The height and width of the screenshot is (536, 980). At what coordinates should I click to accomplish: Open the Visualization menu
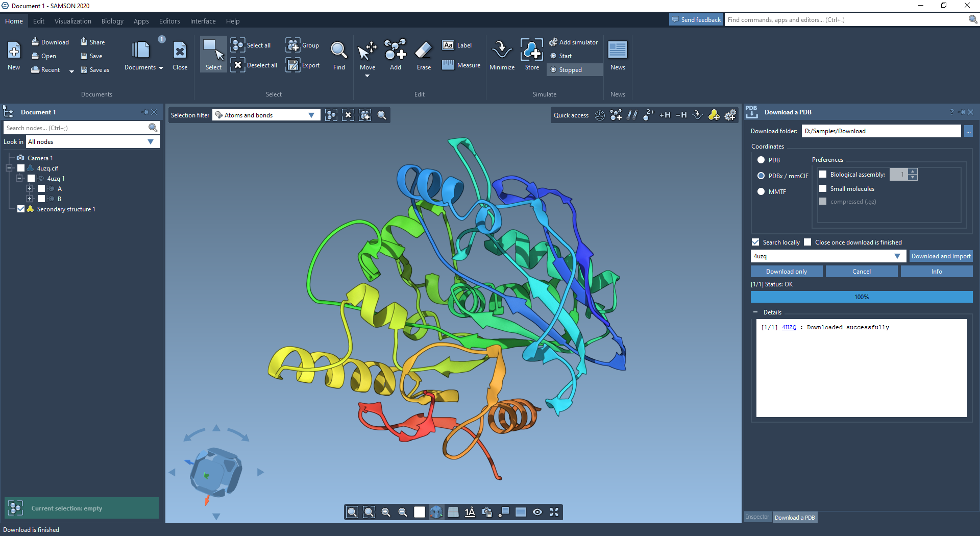72,21
